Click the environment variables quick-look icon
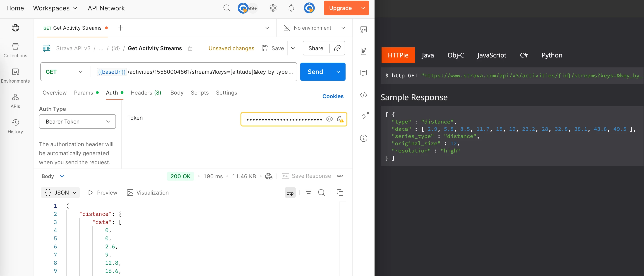644x276 pixels. click(363, 29)
